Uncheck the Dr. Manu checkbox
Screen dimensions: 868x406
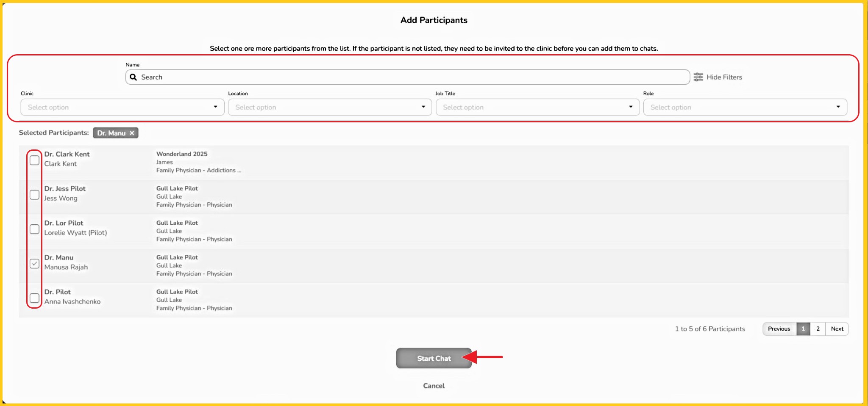click(x=34, y=264)
